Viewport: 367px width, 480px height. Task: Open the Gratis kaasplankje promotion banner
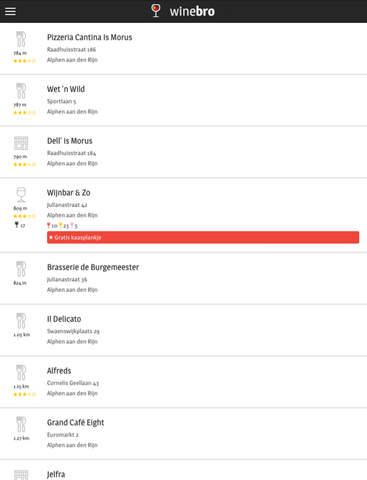tap(203, 237)
